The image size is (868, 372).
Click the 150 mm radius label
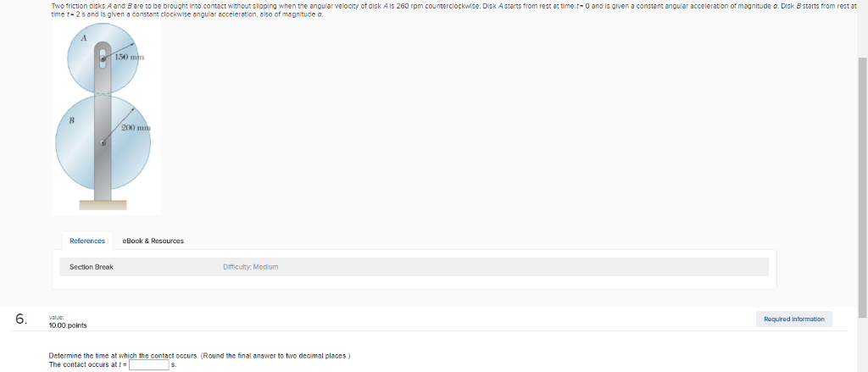[x=130, y=57]
